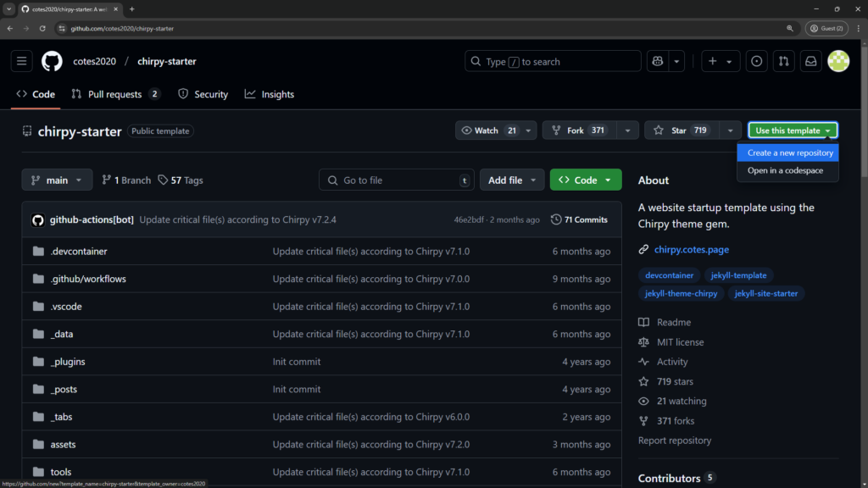View the 371 forks link
This screenshot has width=868, height=488.
click(676, 421)
